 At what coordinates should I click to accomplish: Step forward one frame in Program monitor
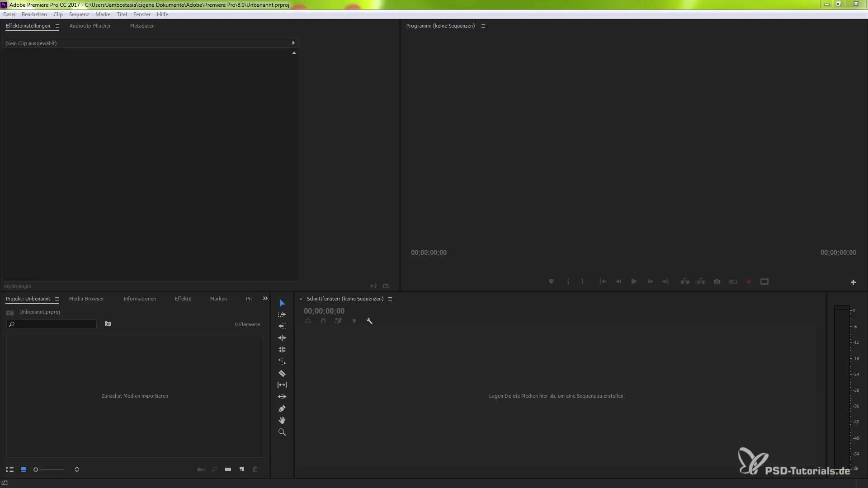tap(650, 282)
